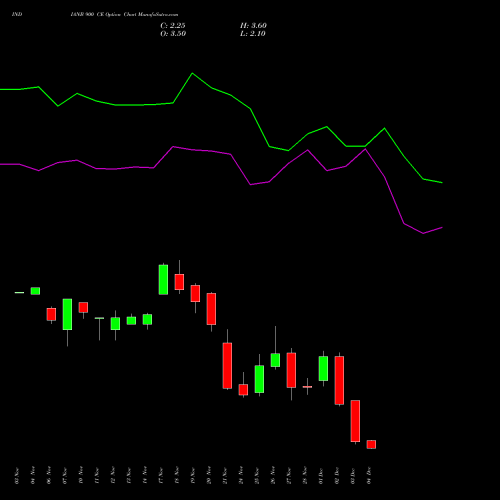The height and width of the screenshot is (500, 500).
Task: Click the peak of the green indicator line
Action: [192, 73]
